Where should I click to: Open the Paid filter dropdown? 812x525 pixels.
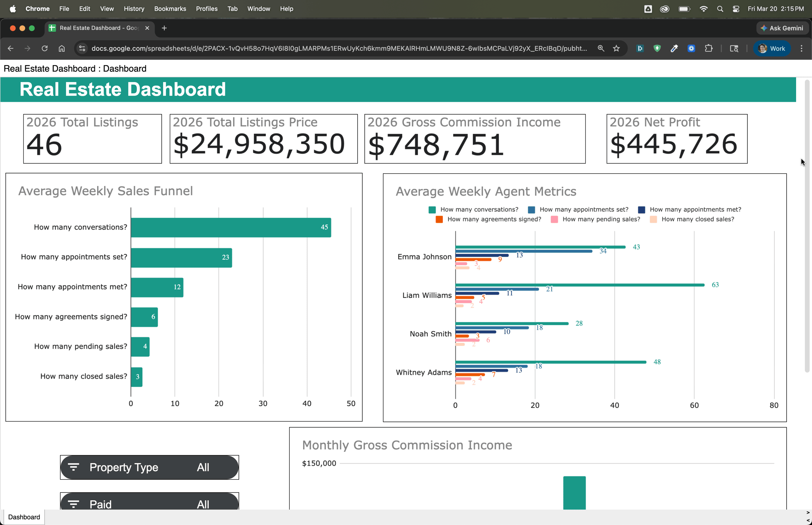point(150,504)
